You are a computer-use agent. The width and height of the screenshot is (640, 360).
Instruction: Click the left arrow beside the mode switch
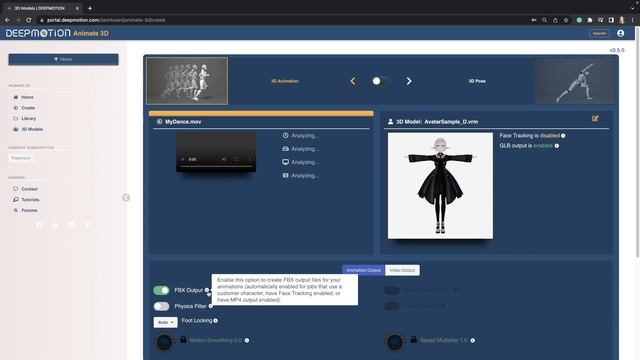[x=353, y=81]
